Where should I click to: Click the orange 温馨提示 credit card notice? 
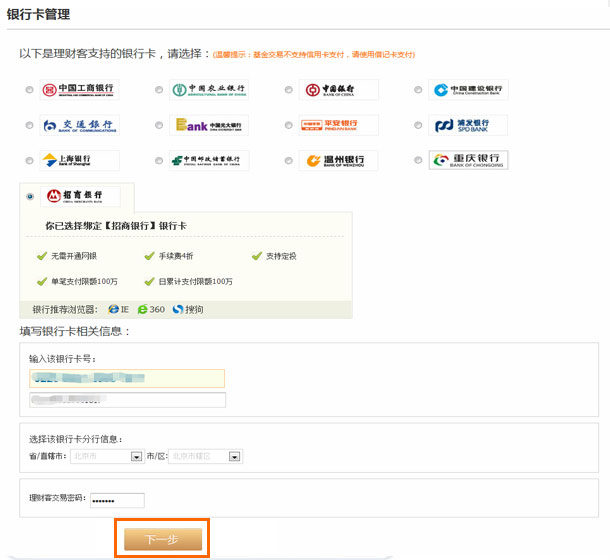click(x=314, y=54)
